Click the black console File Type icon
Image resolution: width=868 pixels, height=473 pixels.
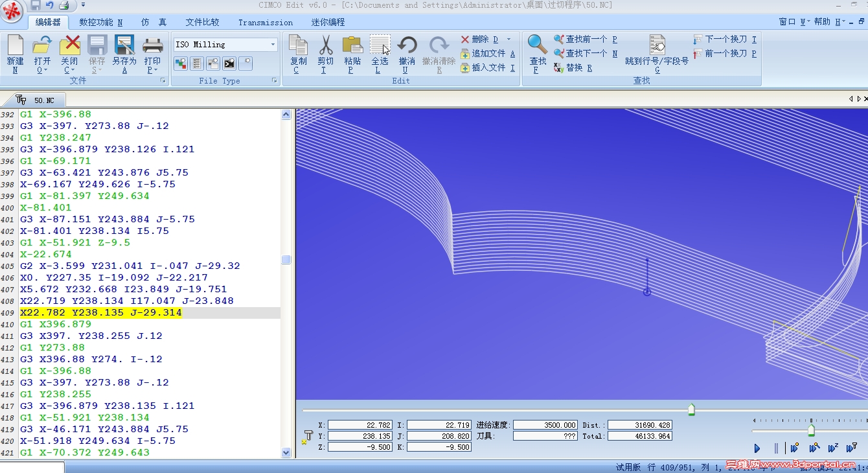tap(229, 63)
